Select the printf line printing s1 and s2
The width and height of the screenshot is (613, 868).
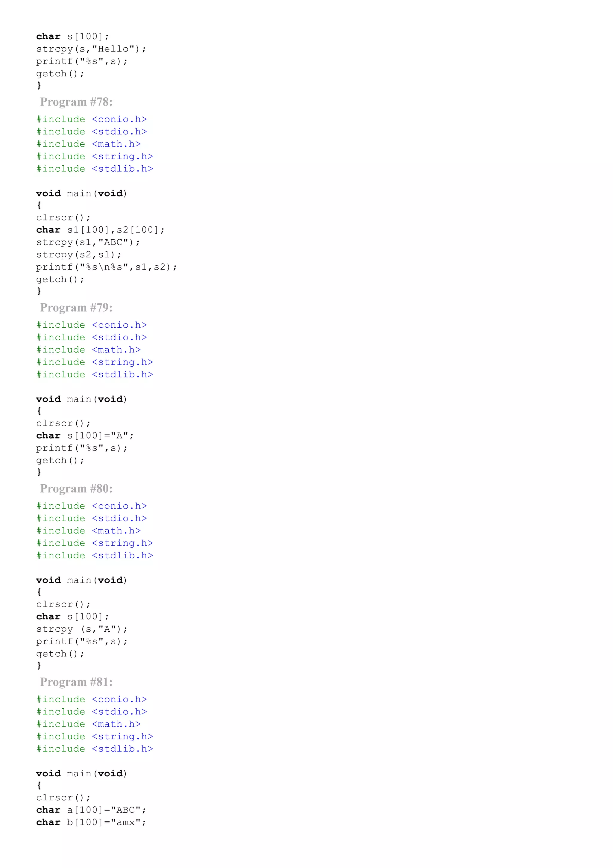coord(107,267)
